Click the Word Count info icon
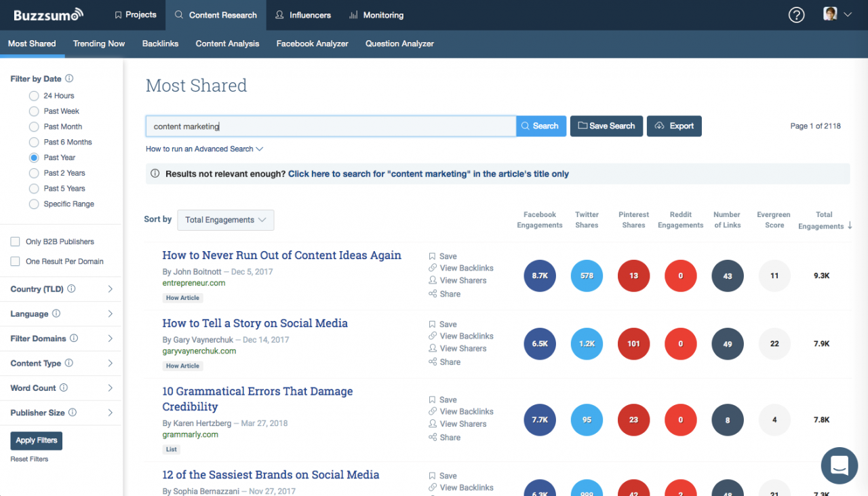The width and height of the screenshot is (868, 496). point(64,387)
